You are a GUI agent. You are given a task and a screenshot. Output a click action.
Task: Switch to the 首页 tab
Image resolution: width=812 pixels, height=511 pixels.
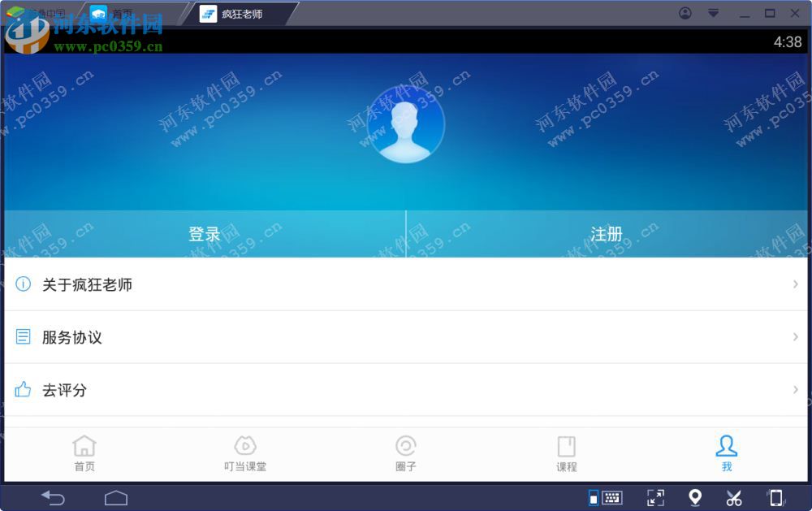(84, 449)
